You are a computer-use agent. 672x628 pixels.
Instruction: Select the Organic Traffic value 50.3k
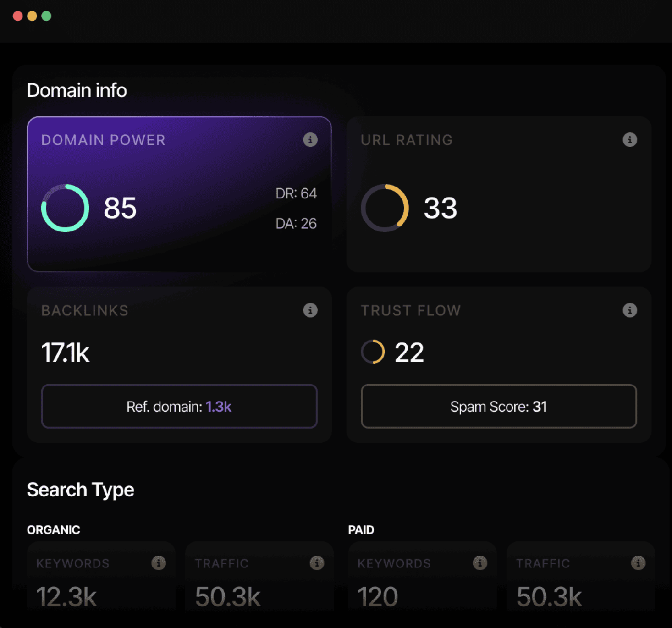pyautogui.click(x=228, y=597)
